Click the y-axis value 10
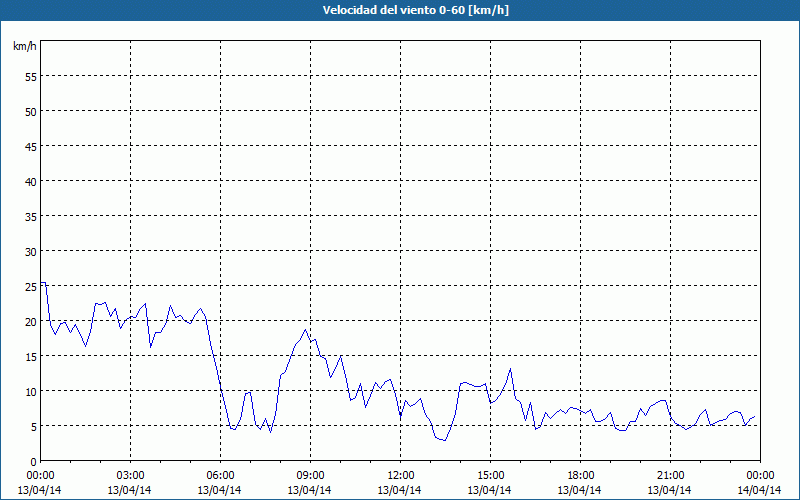Viewport: 800px width, 500px height. point(31,391)
